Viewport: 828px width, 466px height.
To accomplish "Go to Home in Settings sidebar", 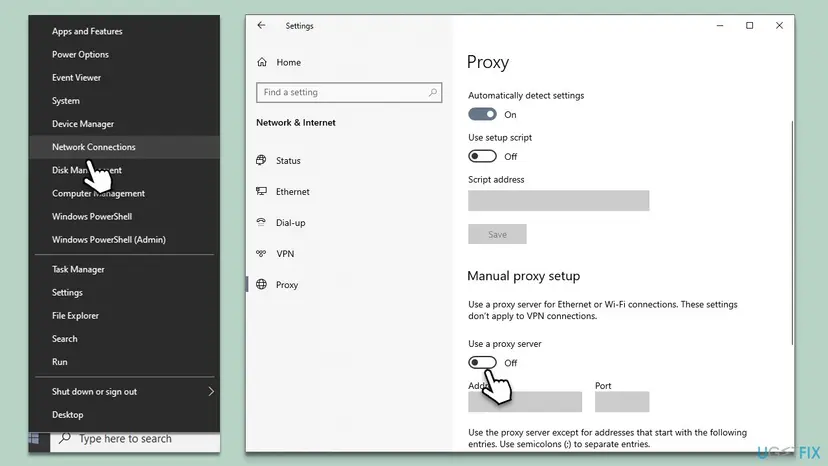I will tap(288, 62).
